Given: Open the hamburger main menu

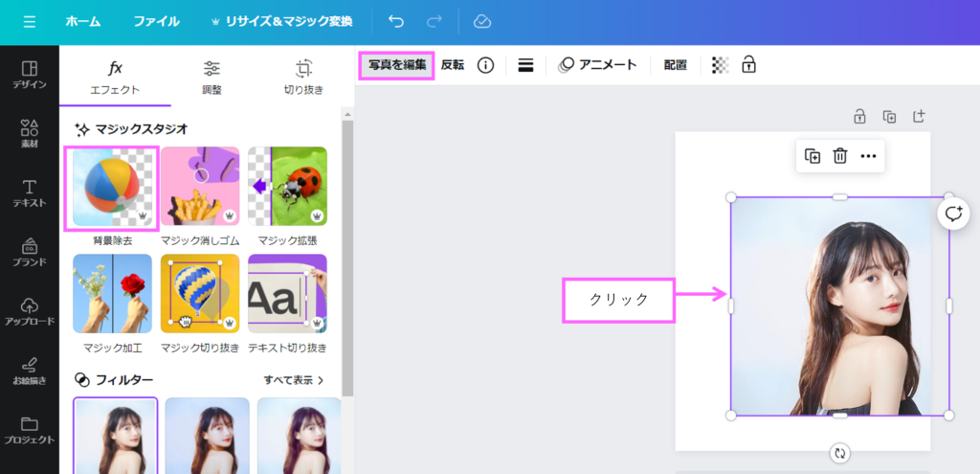Looking at the screenshot, I should [29, 21].
